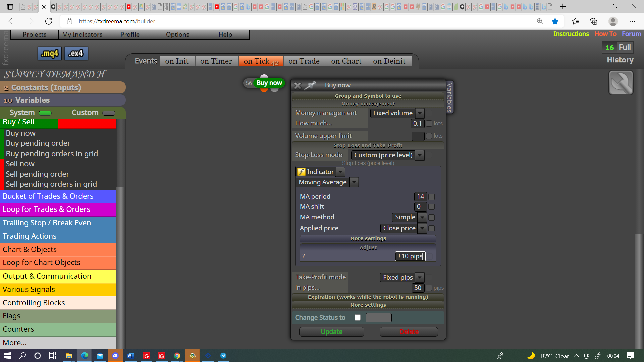
Task: Reload the fxdreema builder page
Action: coord(49,21)
